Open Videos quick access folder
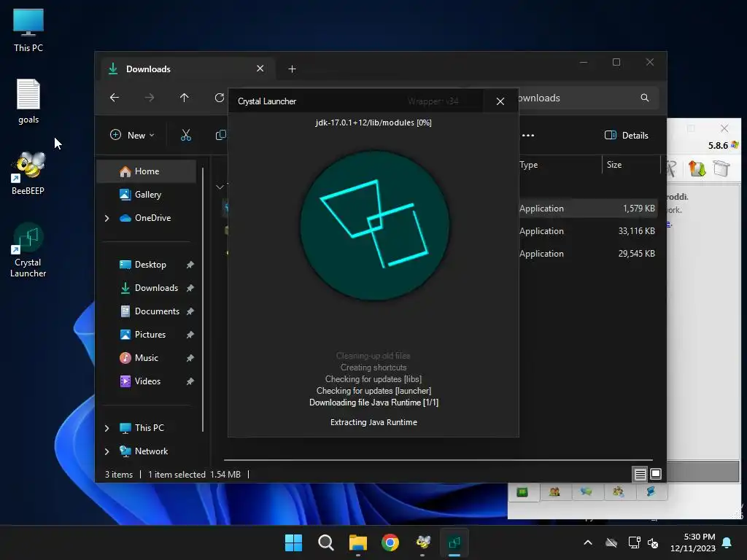747x560 pixels. 147,381
